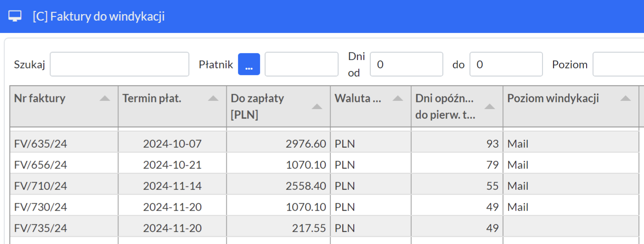Click amount 217.55
Image resolution: width=644 pixels, height=244 pixels.
pos(309,228)
